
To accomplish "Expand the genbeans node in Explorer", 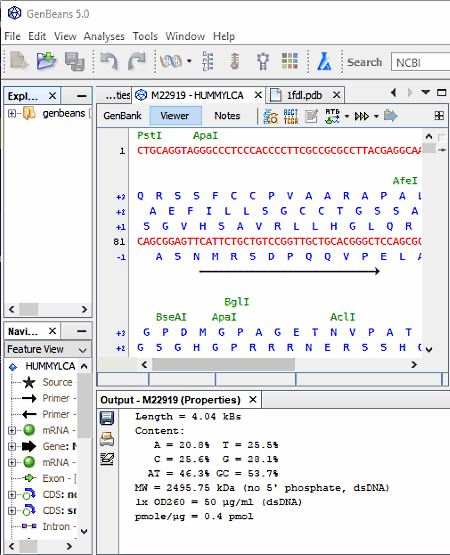I will pos(12,114).
